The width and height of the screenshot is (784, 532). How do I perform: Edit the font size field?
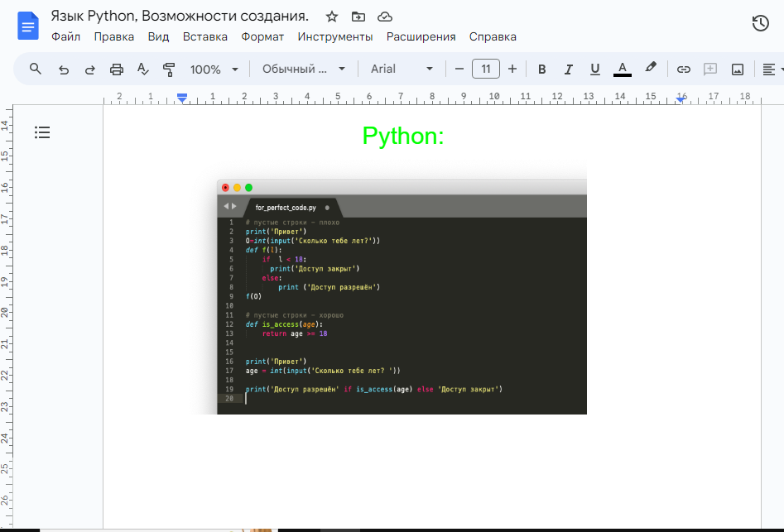(485, 69)
